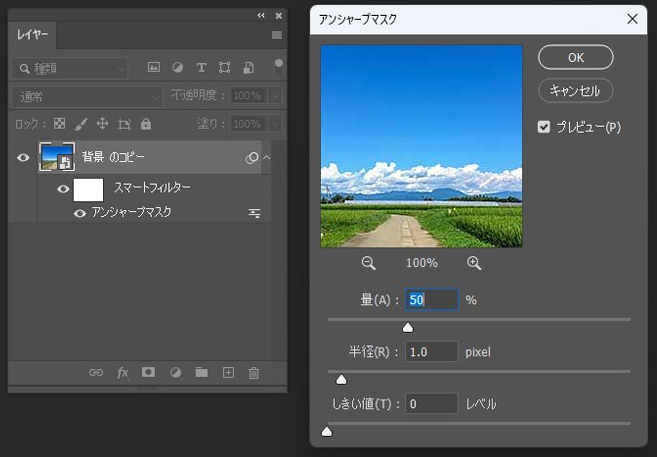
Task: Select the レイヤー panel tab
Action: point(35,35)
